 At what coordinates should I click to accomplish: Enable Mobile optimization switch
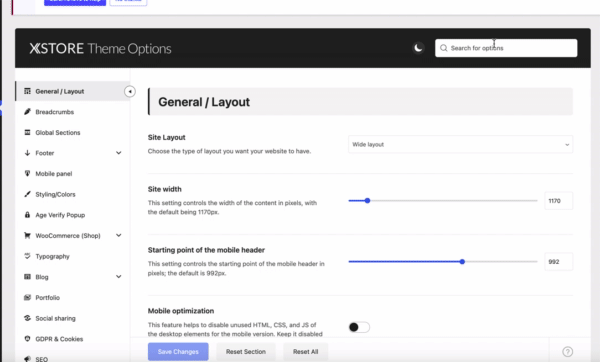tap(359, 327)
